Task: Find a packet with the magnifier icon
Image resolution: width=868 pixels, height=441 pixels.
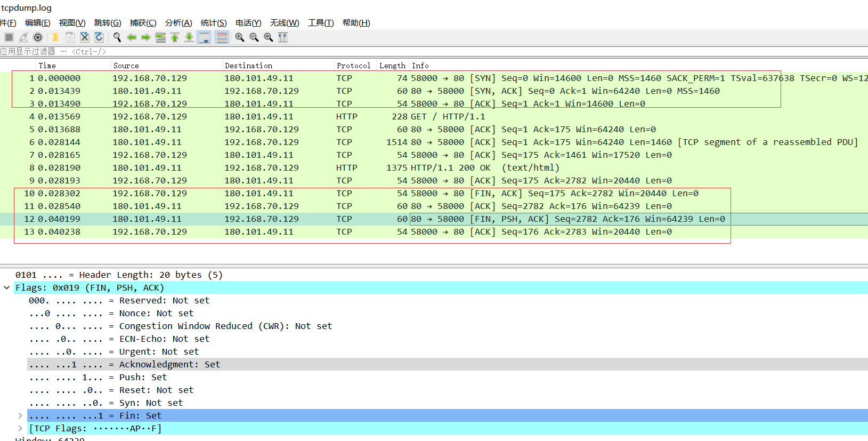Action: coord(117,37)
